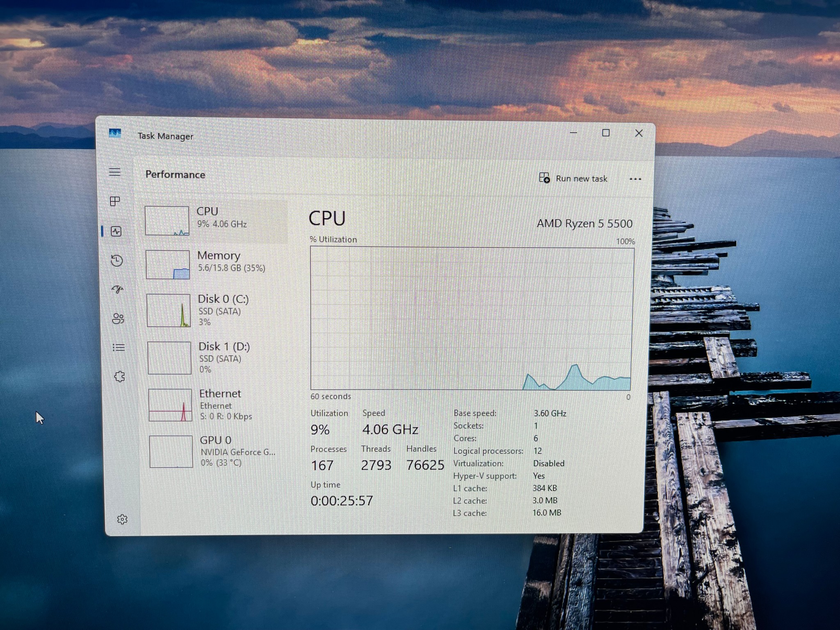The width and height of the screenshot is (840, 630).
Task: Click the up time 0:00:25:57
Action: (342, 500)
